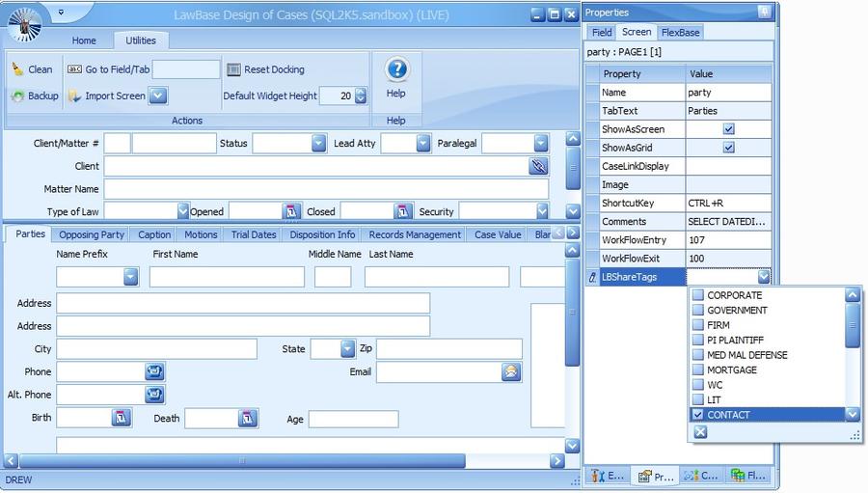Collapse the LBShareTags value dropdown

pyautogui.click(x=764, y=277)
